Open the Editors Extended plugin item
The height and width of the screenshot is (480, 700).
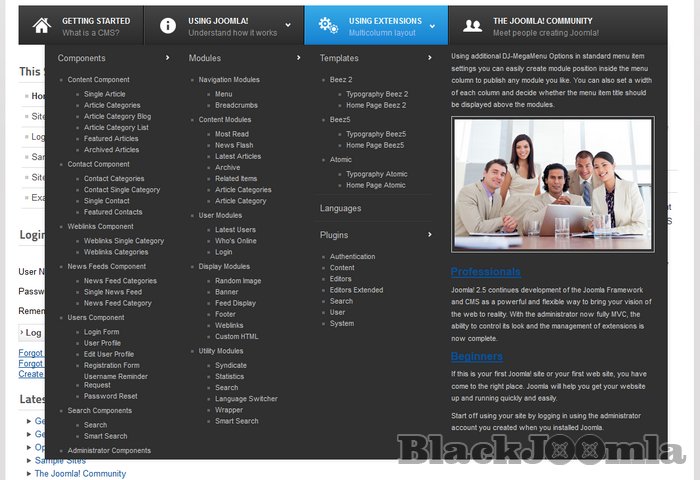(356, 290)
